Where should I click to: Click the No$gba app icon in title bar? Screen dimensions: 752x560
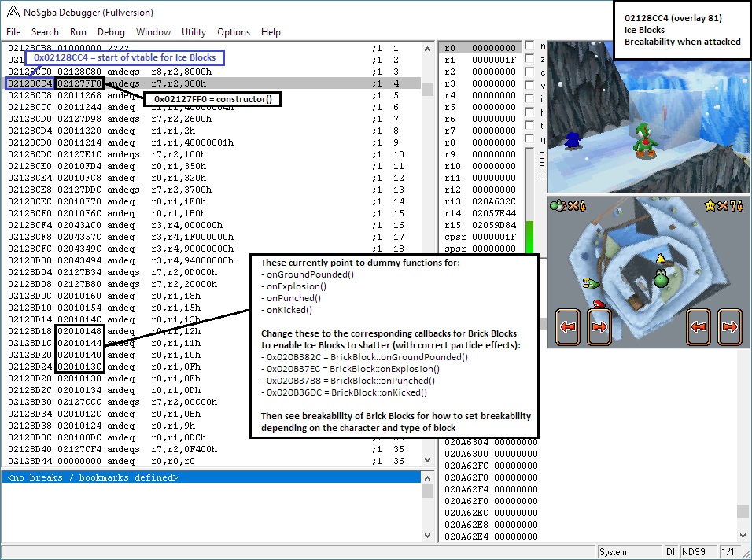(13, 13)
